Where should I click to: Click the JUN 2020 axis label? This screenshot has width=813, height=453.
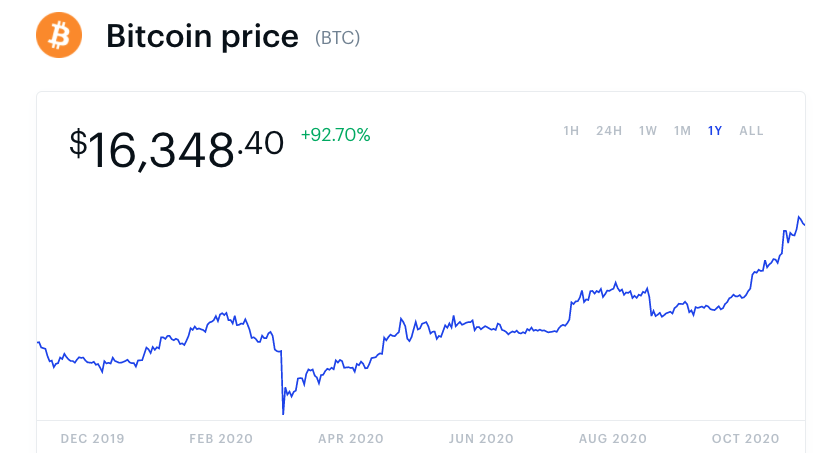point(481,438)
